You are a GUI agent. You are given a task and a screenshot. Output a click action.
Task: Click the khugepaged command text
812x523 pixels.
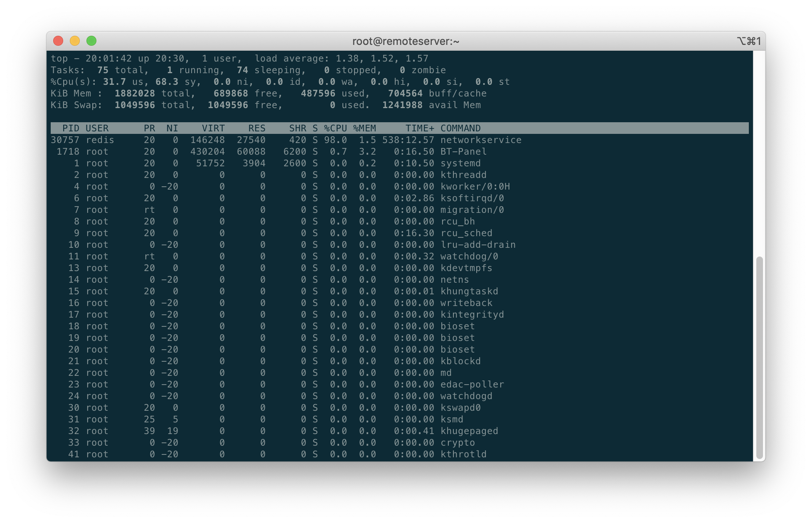[469, 431]
